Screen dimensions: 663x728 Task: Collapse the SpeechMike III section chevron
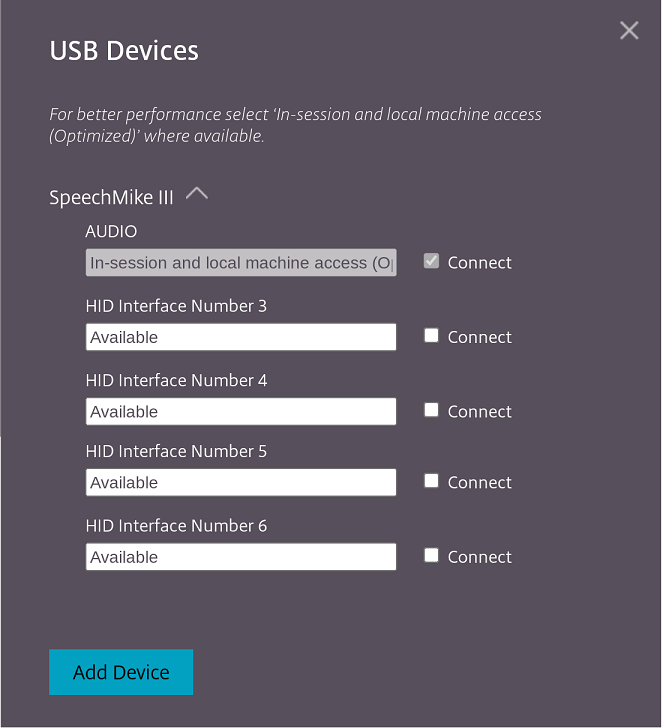(197, 194)
